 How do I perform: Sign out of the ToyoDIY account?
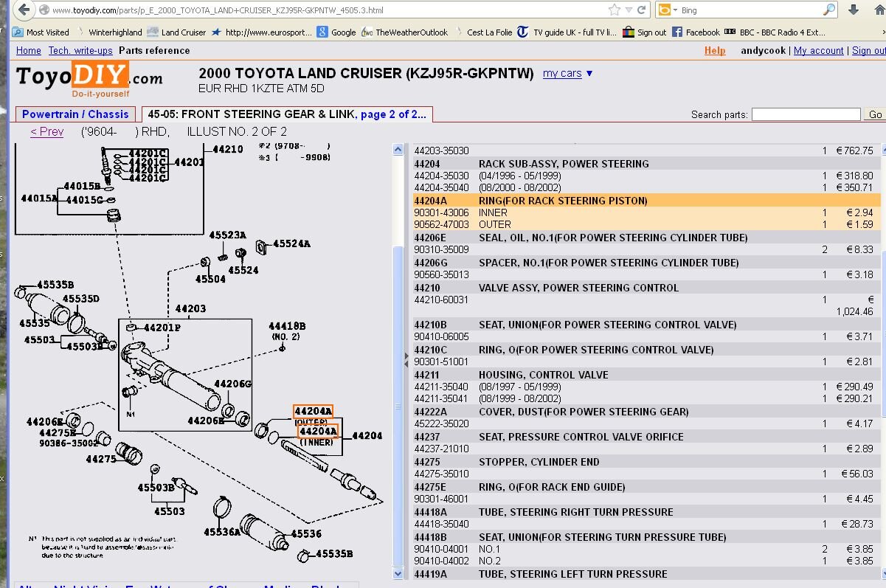(869, 51)
